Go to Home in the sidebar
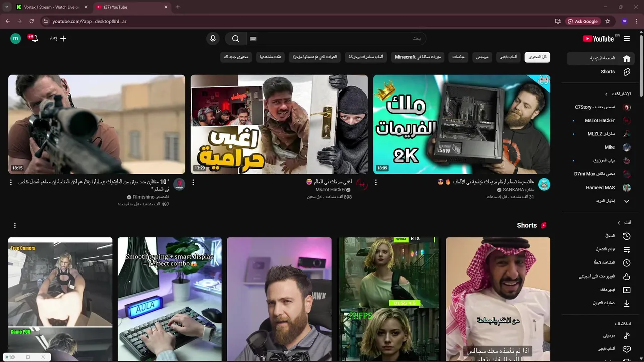Image resolution: width=644 pixels, height=362 pixels. tap(601, 58)
